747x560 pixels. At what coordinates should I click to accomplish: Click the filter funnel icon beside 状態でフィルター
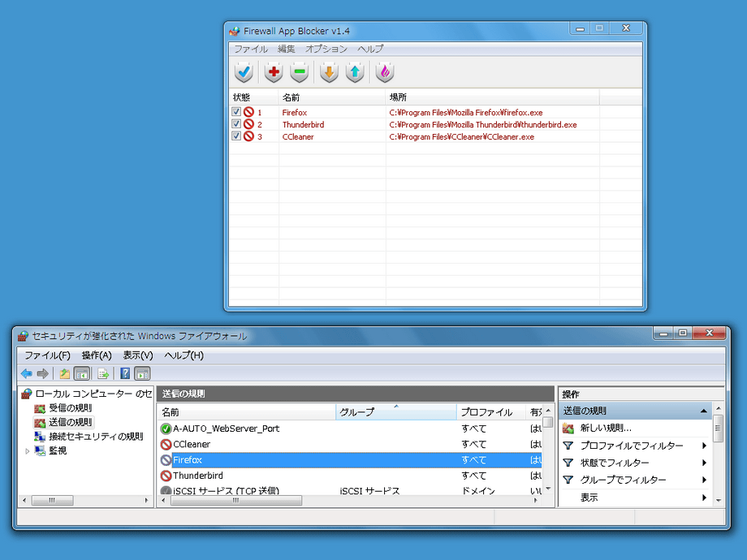568,463
